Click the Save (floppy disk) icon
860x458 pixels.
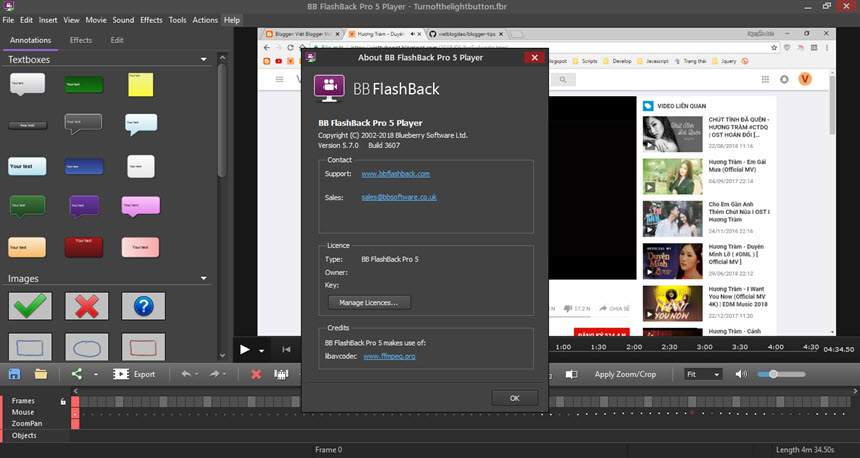pyautogui.click(x=14, y=374)
